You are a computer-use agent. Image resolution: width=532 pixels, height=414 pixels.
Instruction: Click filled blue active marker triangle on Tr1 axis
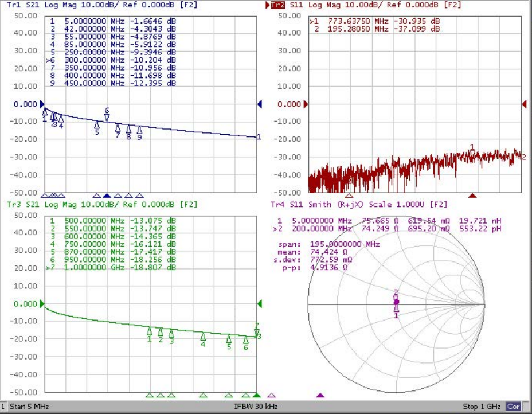click(x=107, y=196)
